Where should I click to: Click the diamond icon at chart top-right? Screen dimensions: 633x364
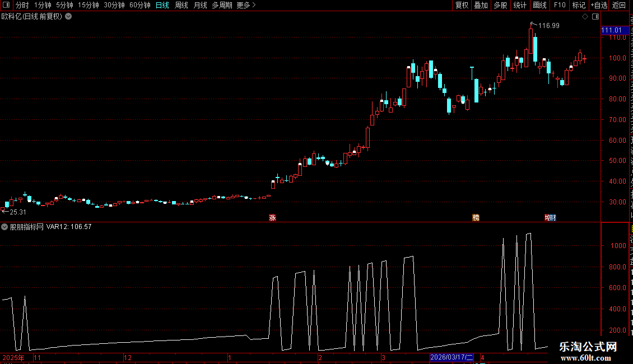(585, 17)
